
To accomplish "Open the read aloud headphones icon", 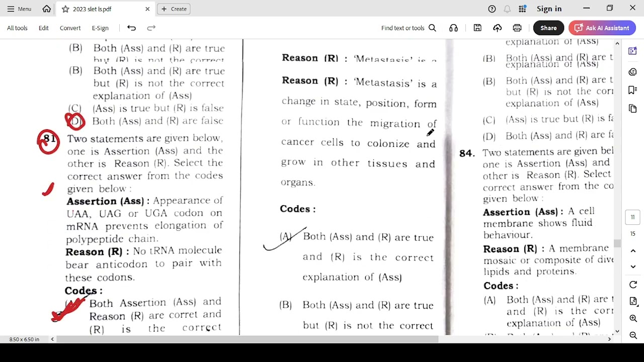I will tap(453, 28).
